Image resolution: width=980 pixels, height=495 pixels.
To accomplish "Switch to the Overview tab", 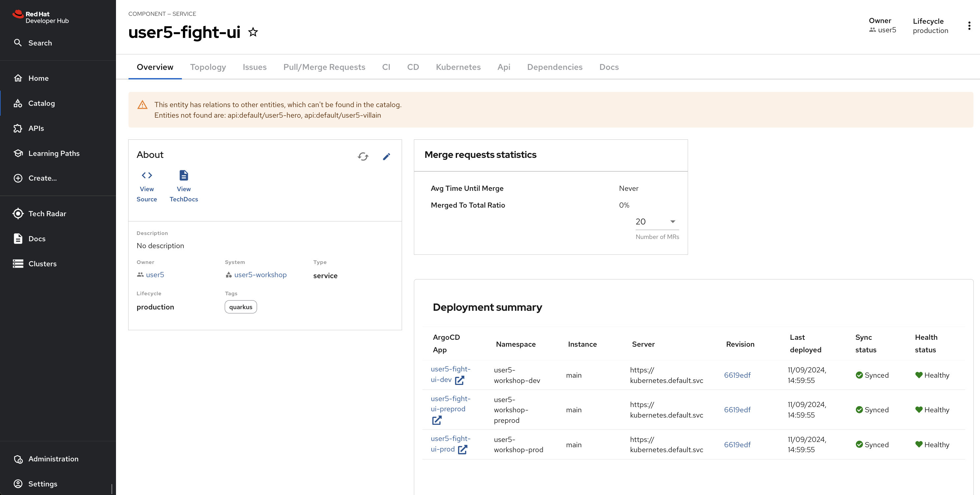I will pyautogui.click(x=155, y=67).
